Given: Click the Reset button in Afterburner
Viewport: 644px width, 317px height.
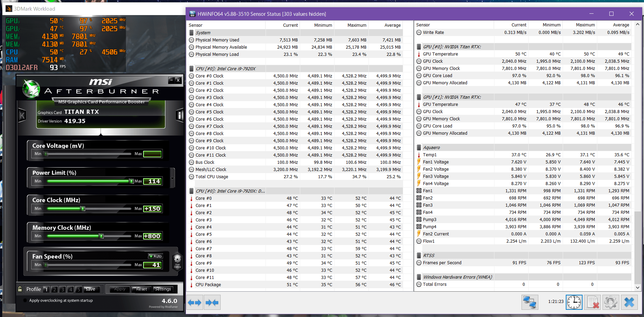Looking at the screenshot, I should click(141, 289).
